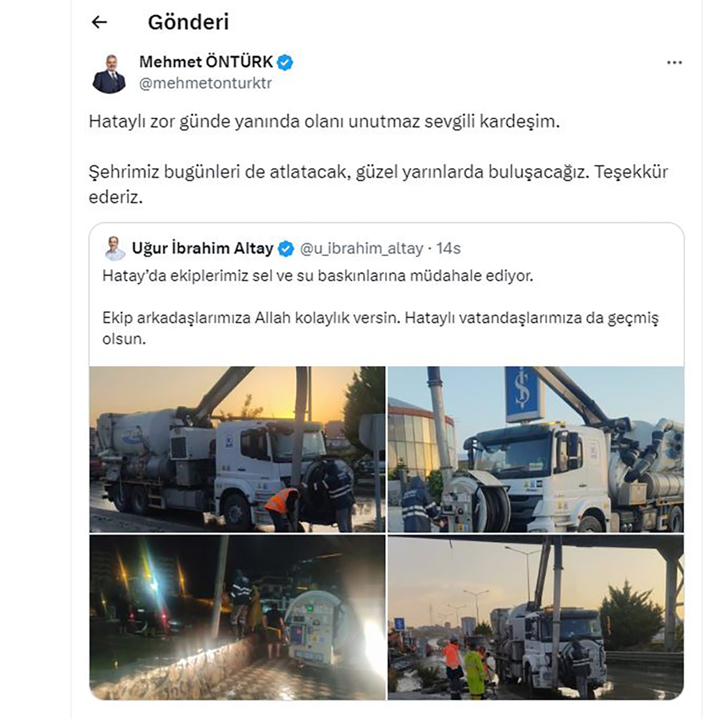Click the text starting 'Hataylı zor günde'
The height and width of the screenshot is (719, 728).
(x=324, y=122)
